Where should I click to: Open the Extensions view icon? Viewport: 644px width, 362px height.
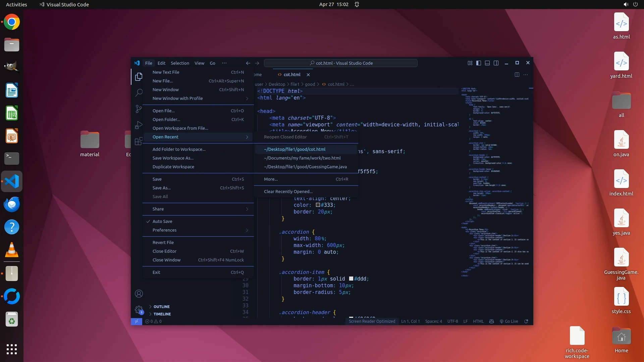[x=139, y=141]
